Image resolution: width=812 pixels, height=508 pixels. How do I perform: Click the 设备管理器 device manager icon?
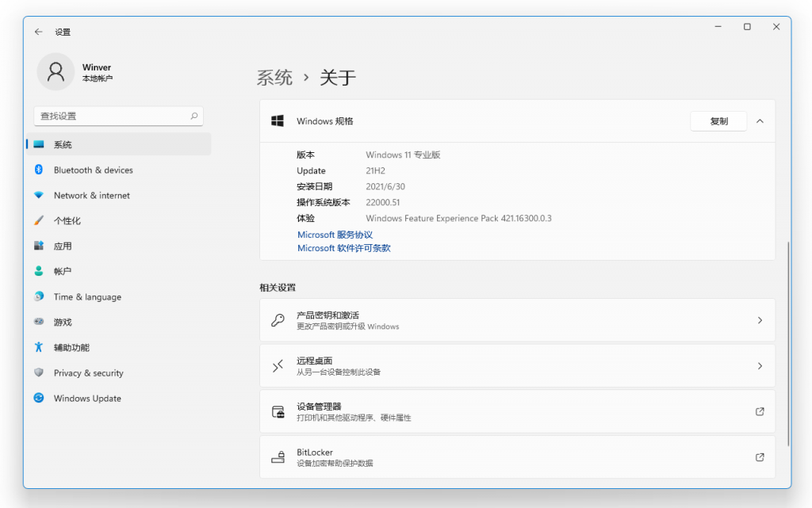(278, 412)
